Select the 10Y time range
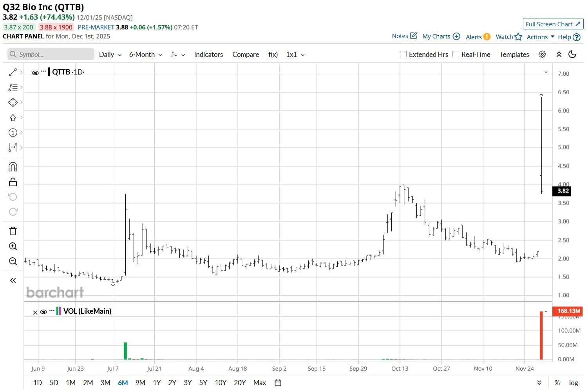This screenshot has width=588, height=391. [221, 383]
